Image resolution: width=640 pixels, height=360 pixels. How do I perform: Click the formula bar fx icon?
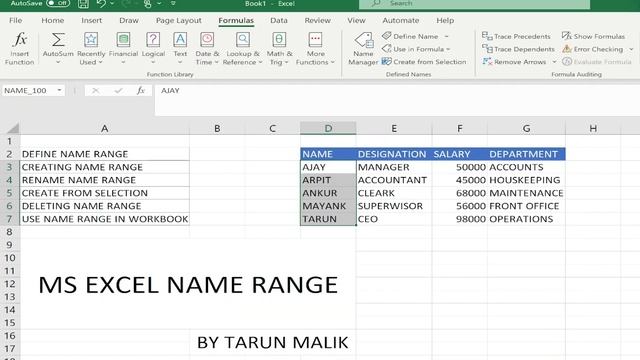click(x=141, y=91)
